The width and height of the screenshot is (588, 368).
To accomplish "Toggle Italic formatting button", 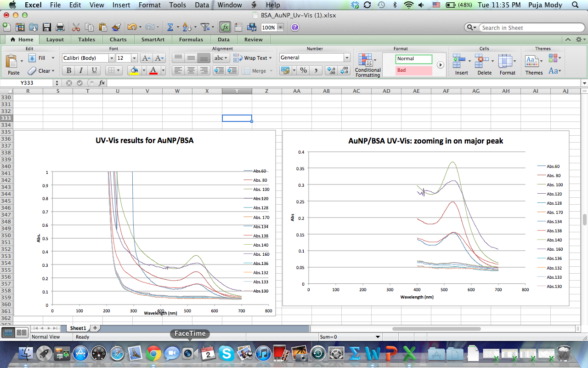I will coord(81,70).
